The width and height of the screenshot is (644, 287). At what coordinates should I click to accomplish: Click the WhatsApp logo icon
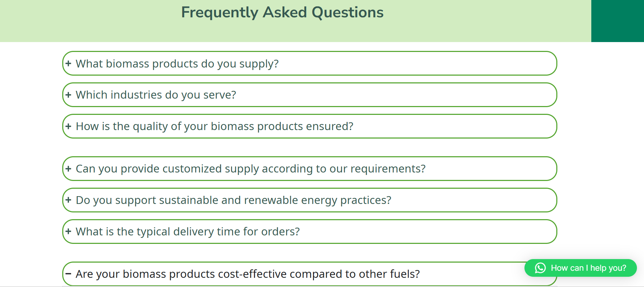click(x=540, y=268)
